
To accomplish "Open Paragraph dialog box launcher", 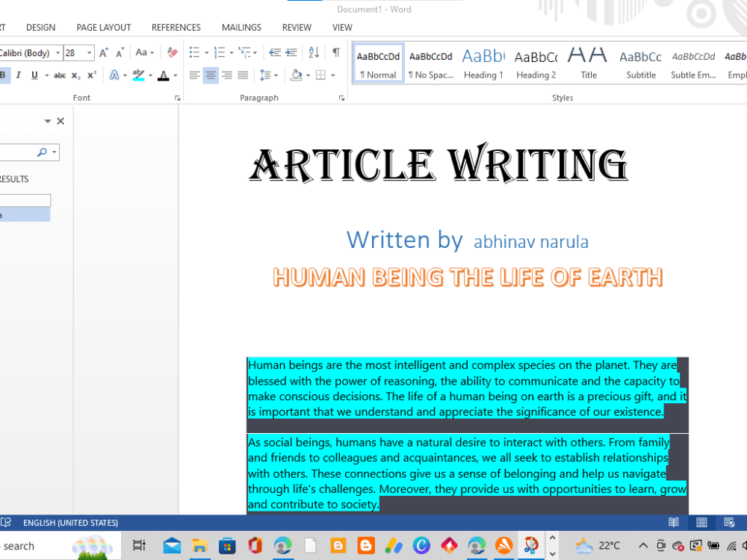I will pyautogui.click(x=341, y=98).
